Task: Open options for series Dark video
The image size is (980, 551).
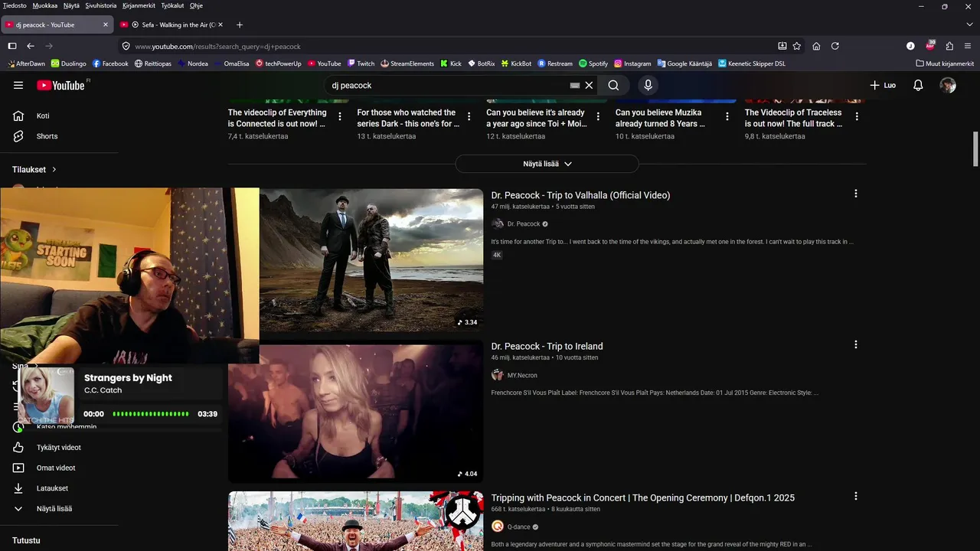Action: (x=469, y=117)
